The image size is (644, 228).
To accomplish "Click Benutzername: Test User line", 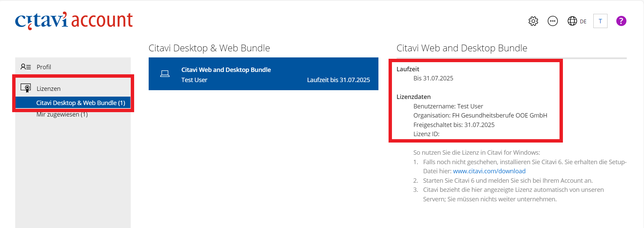I will (448, 106).
